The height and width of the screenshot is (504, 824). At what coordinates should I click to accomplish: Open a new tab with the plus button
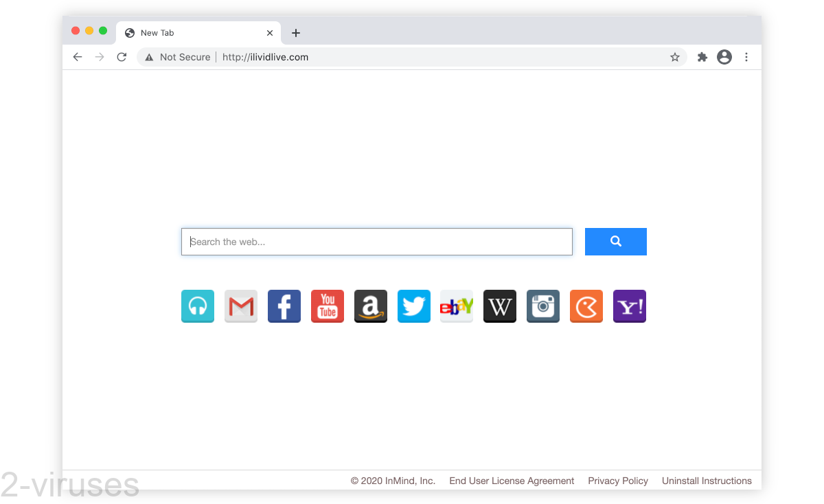[x=296, y=32]
